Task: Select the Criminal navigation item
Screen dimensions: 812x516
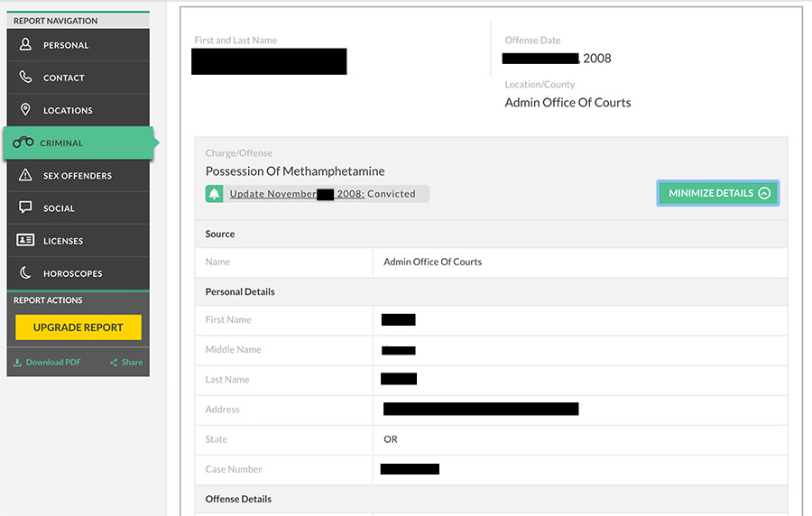Action: (78, 143)
